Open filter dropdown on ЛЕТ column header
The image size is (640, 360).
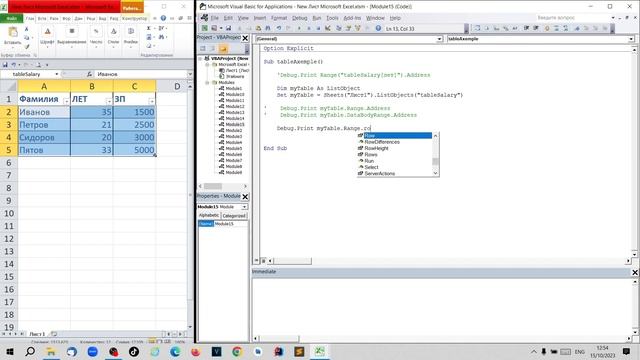pyautogui.click(x=109, y=101)
